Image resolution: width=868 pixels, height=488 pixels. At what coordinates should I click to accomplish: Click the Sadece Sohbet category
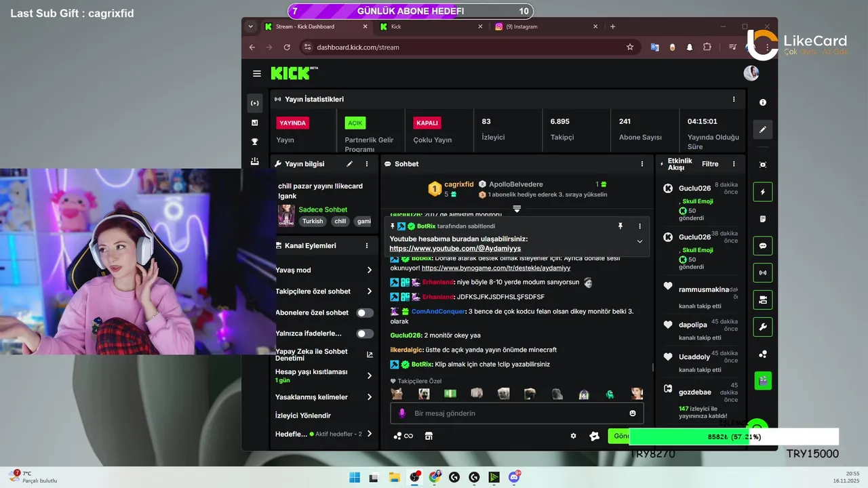323,209
